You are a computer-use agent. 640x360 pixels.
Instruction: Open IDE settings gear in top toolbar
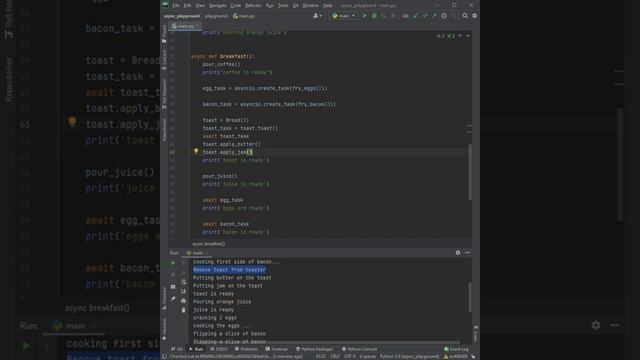click(474, 16)
